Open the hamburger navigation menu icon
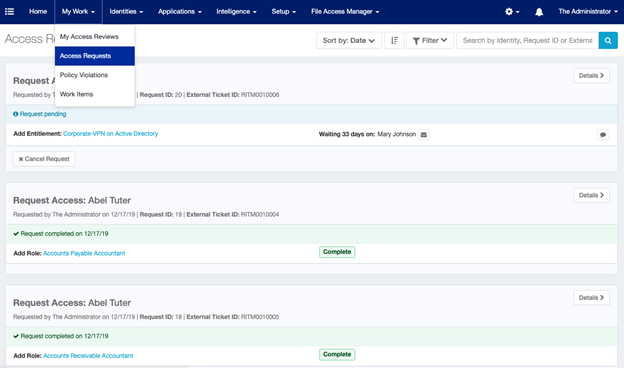 point(9,12)
